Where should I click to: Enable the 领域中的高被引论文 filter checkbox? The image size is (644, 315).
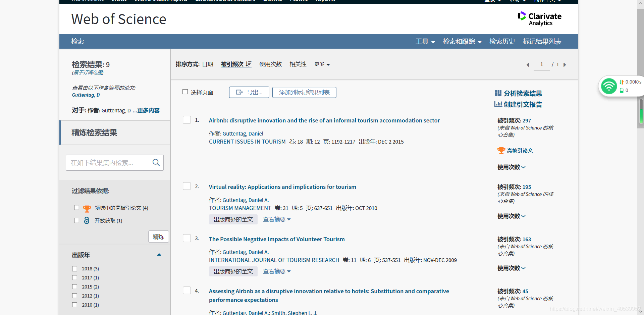pos(76,208)
